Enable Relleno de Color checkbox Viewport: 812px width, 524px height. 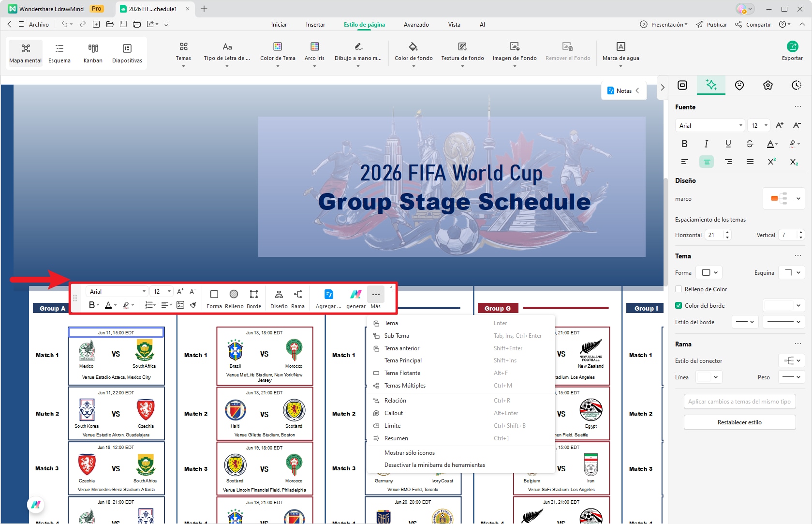tap(679, 289)
